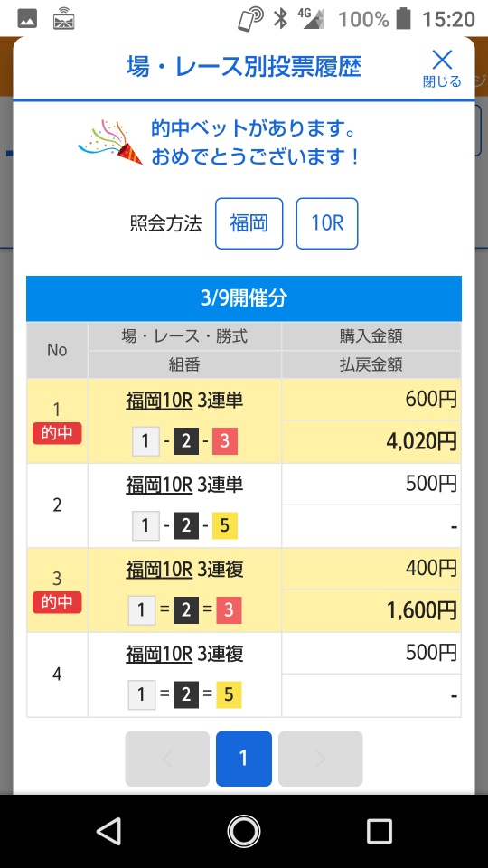Close the voting history dialog with X

[442, 69]
